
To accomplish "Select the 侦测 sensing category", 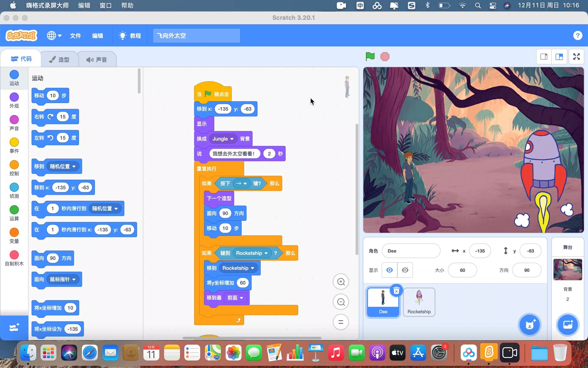I will [14, 191].
